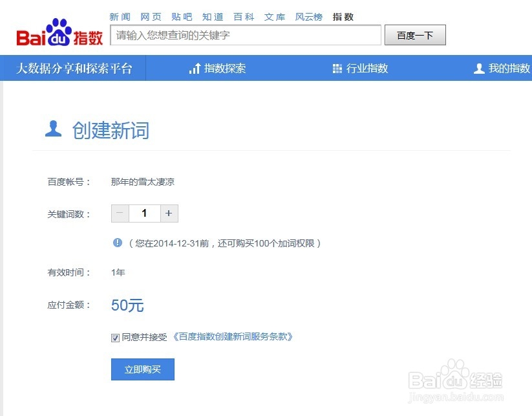Click the 50元 amount due
The height and width of the screenshot is (416, 532).
(x=127, y=305)
